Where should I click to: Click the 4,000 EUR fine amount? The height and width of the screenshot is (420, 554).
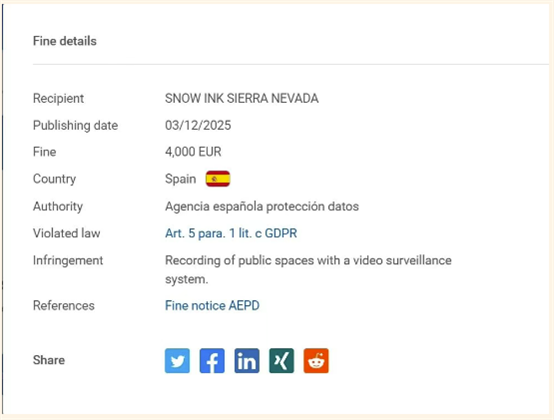(x=193, y=152)
